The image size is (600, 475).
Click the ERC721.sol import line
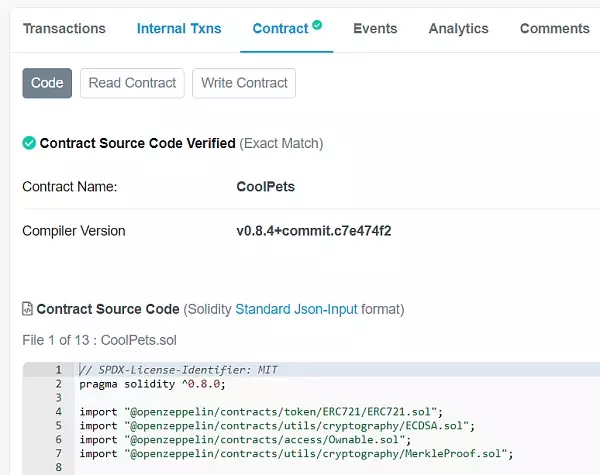[261, 411]
